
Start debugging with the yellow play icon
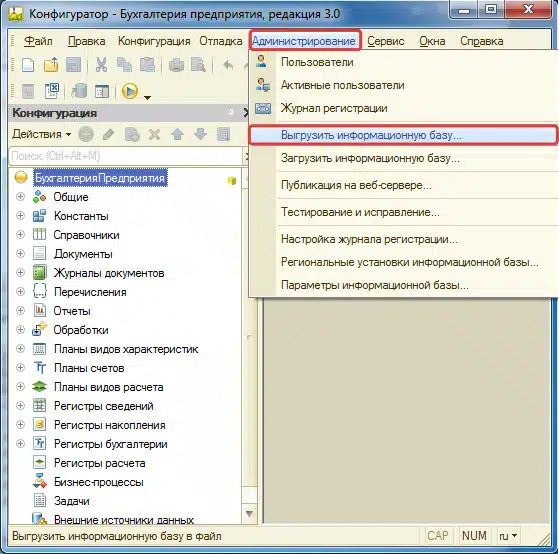130,91
